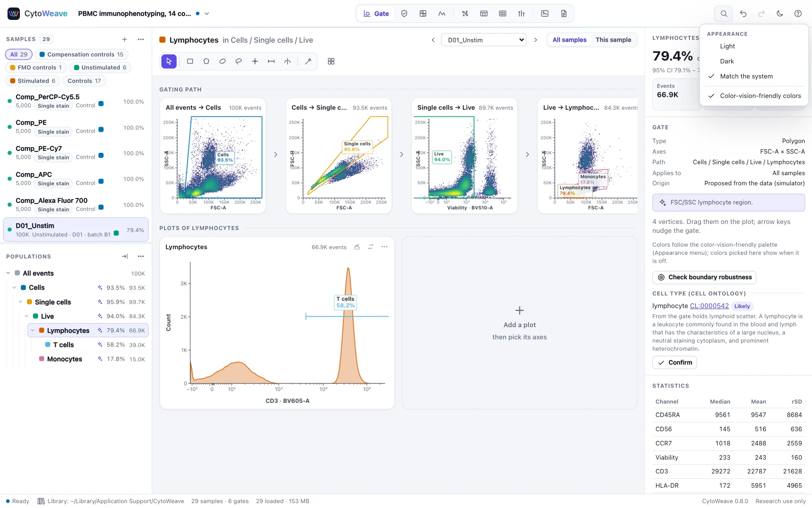Screen dimensions: 812x508
Task: Swap axes on Lymphocytes plot
Action: coord(371,247)
